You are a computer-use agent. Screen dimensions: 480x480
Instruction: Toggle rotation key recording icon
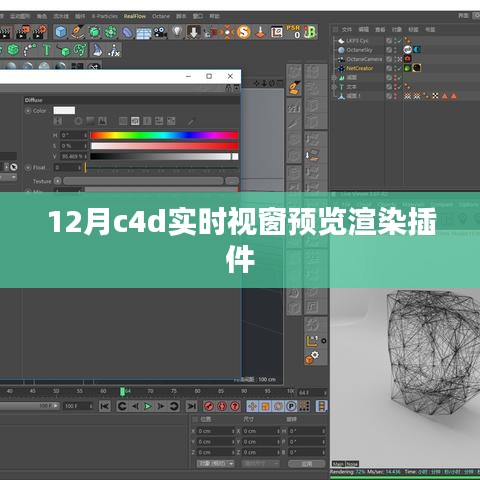(278, 406)
